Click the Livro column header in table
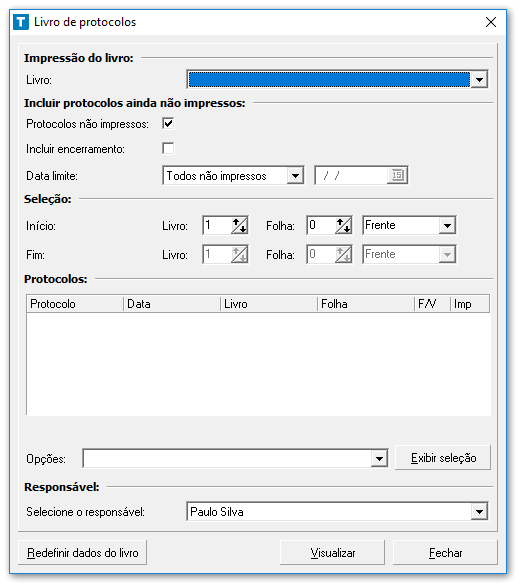The image size is (520, 587). coord(269,304)
